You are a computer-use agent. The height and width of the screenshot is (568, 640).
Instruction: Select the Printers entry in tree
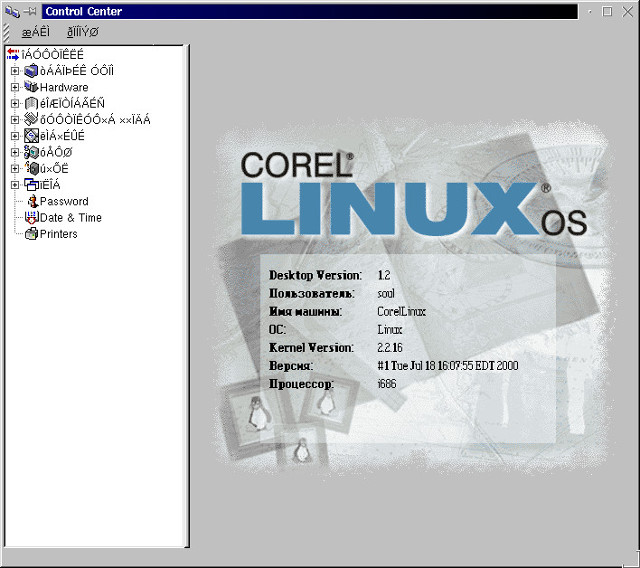click(x=59, y=234)
